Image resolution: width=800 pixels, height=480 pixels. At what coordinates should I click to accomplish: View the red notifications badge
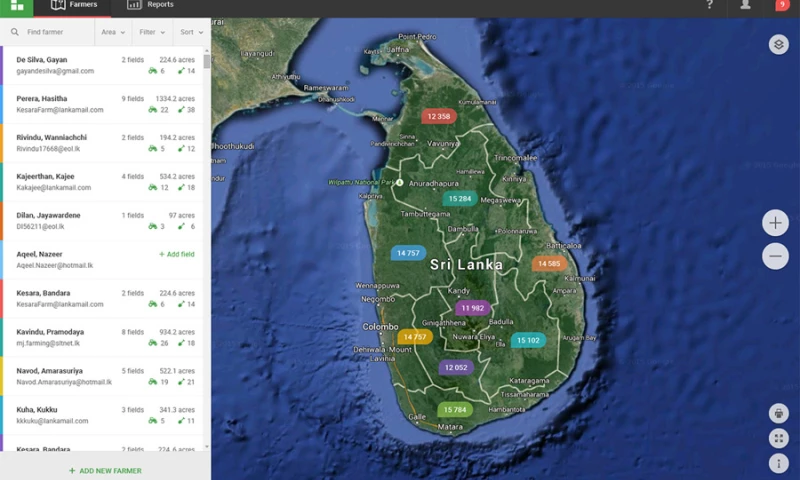point(782,6)
